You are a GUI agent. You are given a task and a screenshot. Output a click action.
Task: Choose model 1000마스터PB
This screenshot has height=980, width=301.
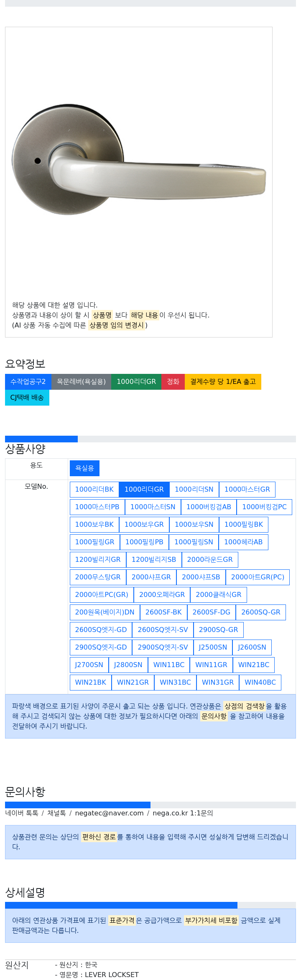click(97, 507)
